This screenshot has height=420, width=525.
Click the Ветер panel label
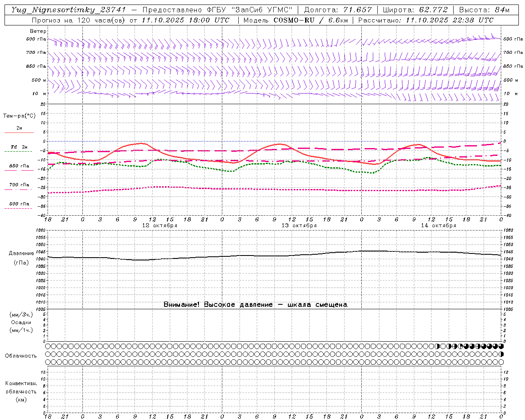click(x=38, y=31)
